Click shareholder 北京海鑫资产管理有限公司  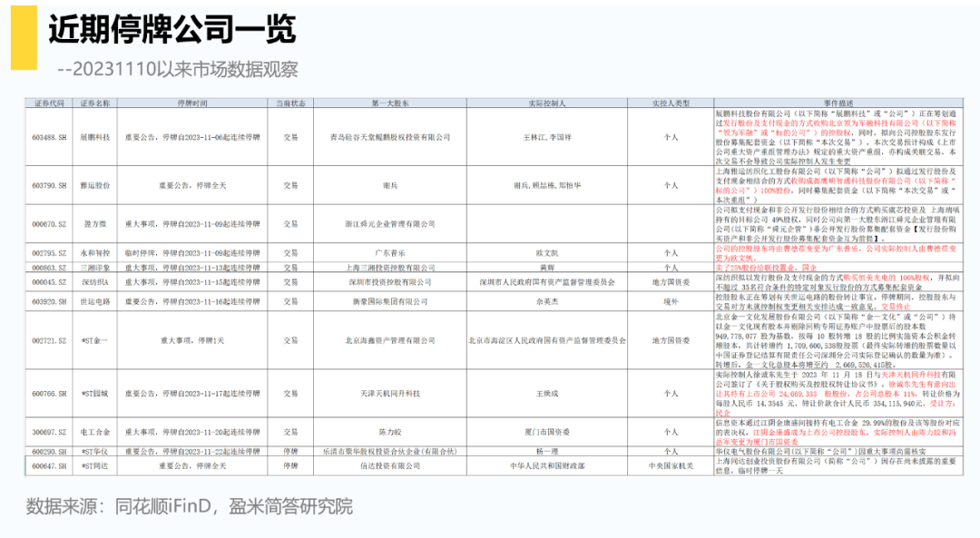390,340
